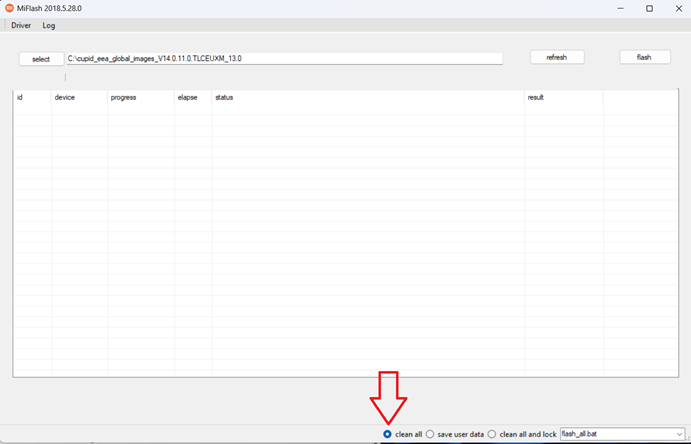The height and width of the screenshot is (444, 691).
Task: Click the elapse column header
Action: (x=187, y=98)
